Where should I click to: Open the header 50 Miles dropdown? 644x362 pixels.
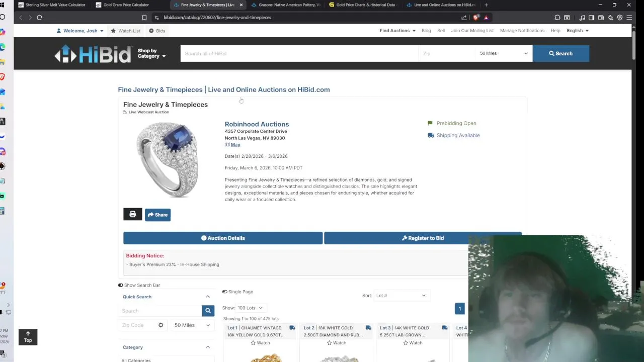tap(504, 53)
